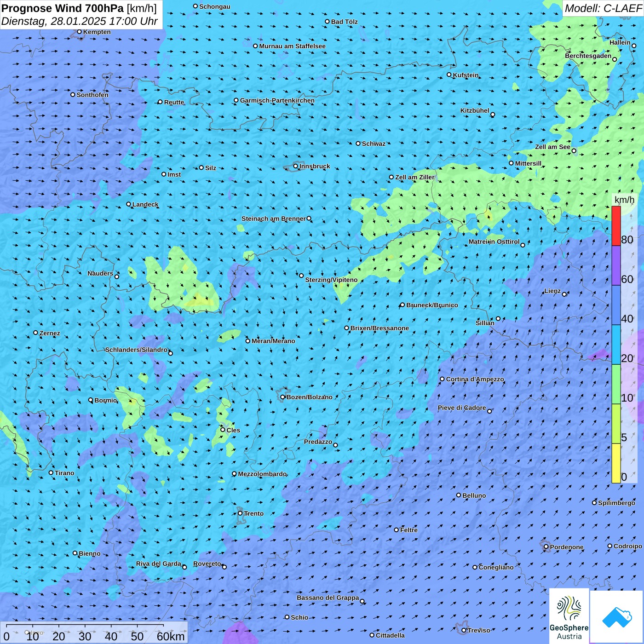
Task: Click the blue cloud logo in the corner
Action: click(x=617, y=617)
